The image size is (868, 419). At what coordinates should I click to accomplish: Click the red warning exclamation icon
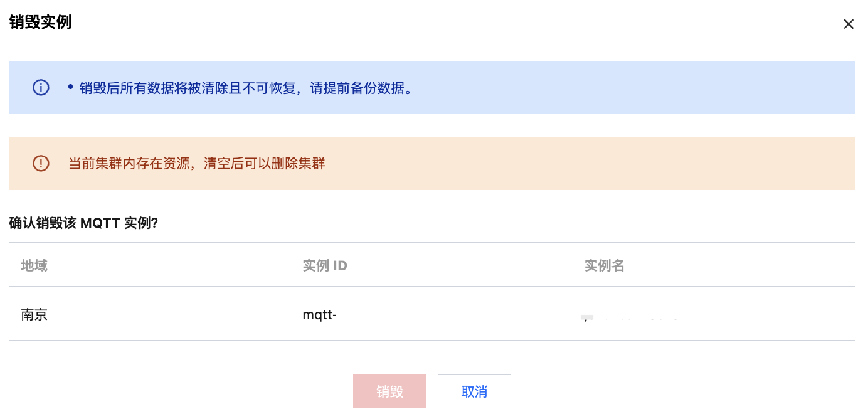click(41, 164)
